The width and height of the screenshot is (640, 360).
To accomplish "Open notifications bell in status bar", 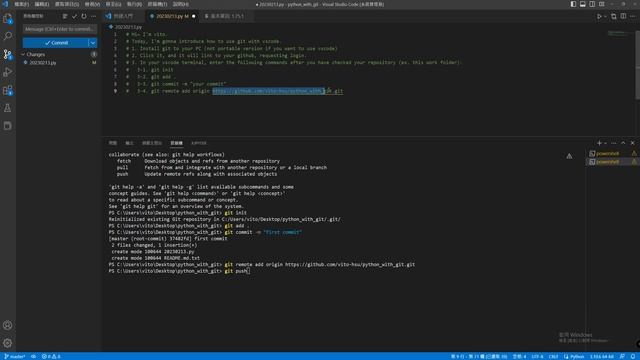I will (633, 356).
